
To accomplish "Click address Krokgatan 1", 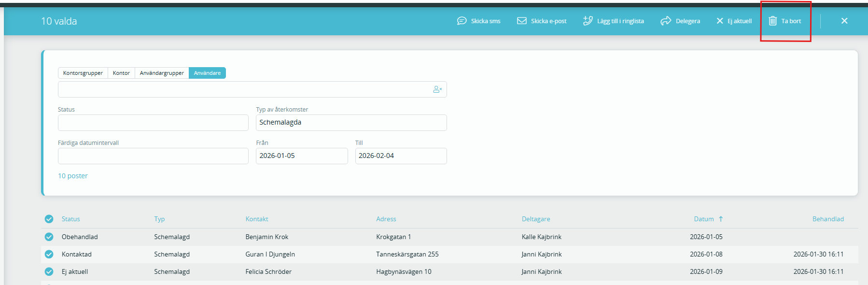I will [x=393, y=237].
